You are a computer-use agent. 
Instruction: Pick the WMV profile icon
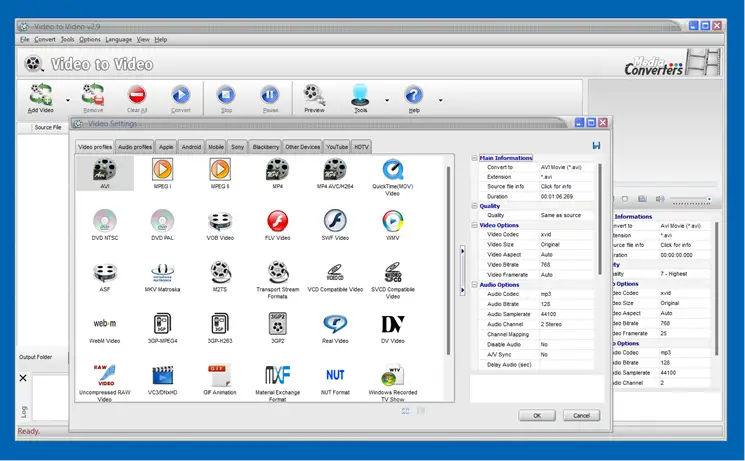coord(392,221)
